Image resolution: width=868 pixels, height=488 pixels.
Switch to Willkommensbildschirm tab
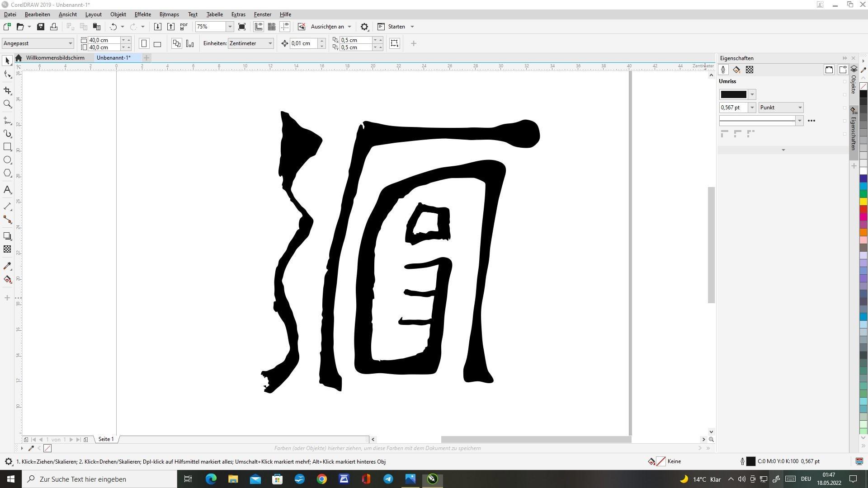[55, 58]
